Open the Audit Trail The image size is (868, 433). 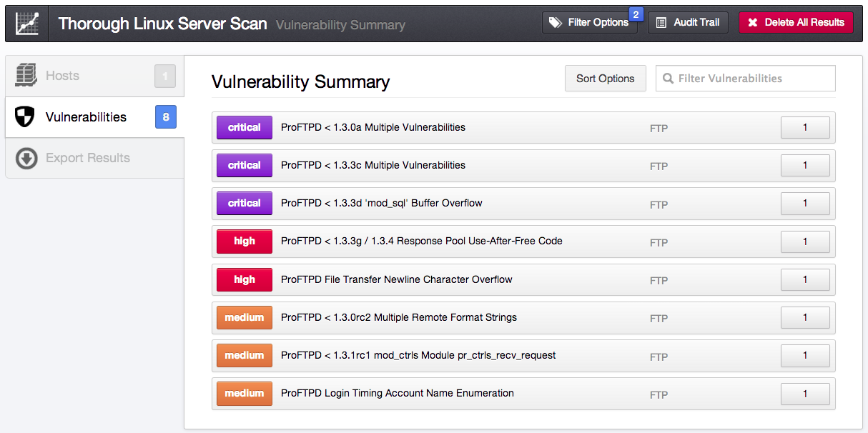click(688, 23)
